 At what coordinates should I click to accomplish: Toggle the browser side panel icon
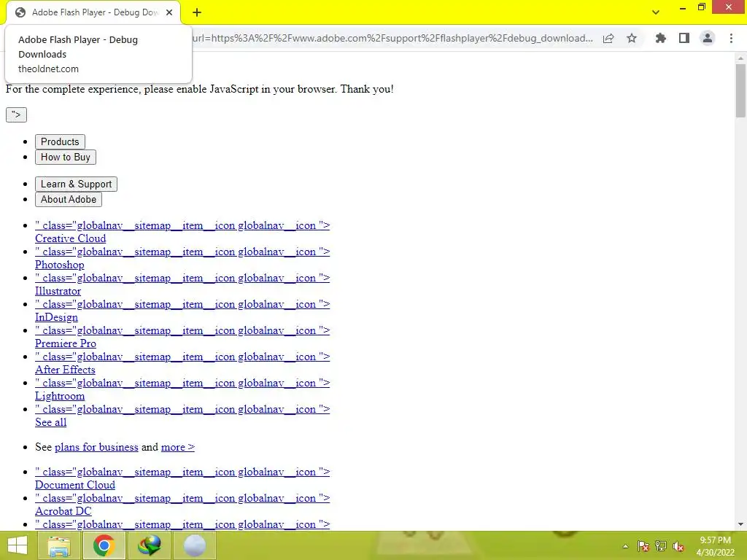pos(684,38)
